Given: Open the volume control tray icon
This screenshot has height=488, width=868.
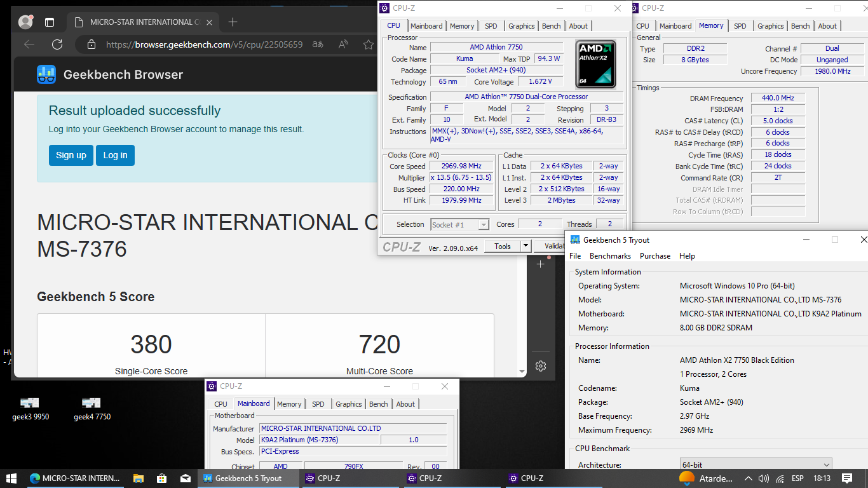Looking at the screenshot, I should (x=764, y=478).
